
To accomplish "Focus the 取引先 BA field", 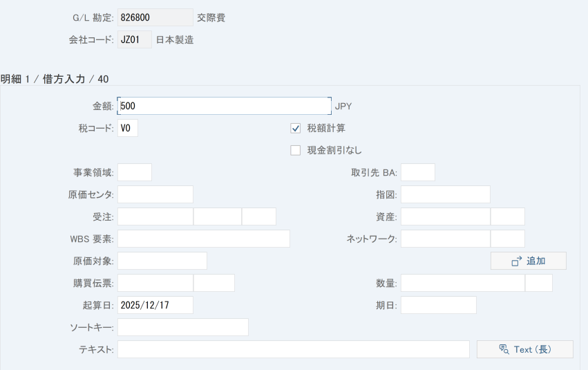I will [x=418, y=172].
